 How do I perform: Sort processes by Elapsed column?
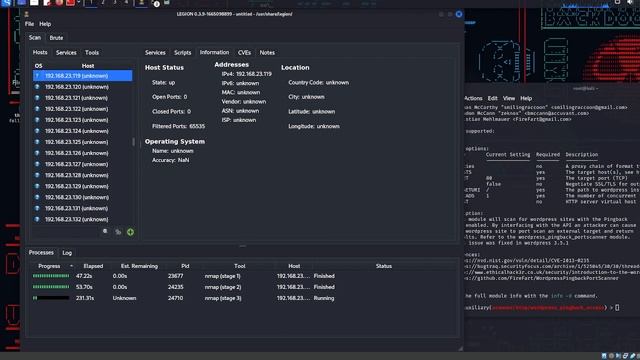pyautogui.click(x=93, y=266)
